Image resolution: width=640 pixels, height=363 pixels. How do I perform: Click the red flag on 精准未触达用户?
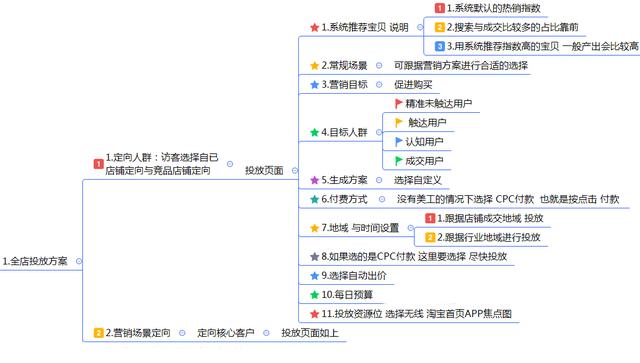(399, 104)
